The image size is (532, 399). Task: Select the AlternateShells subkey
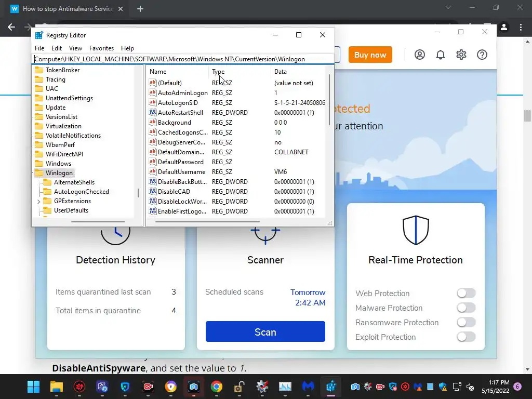[74, 182]
